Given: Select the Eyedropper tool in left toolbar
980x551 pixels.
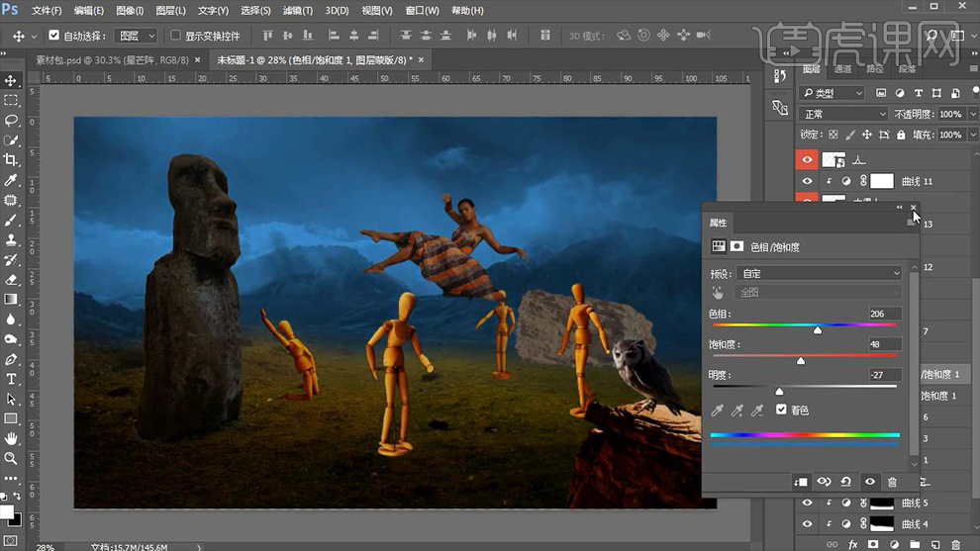Looking at the screenshot, I should [11, 180].
